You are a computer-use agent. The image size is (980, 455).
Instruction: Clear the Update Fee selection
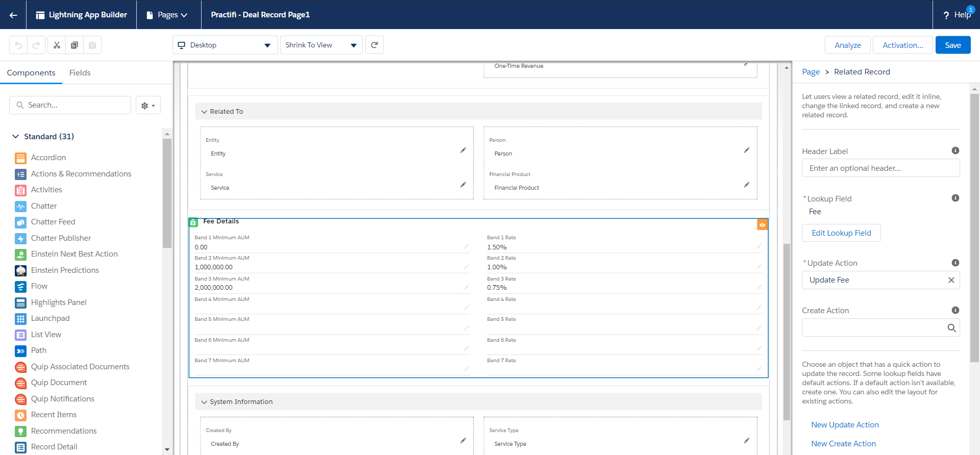951,280
